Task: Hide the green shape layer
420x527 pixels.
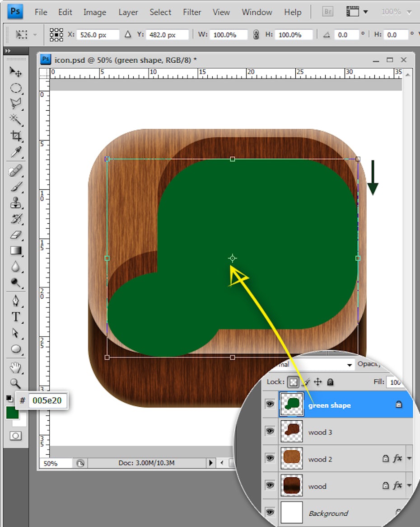Action: point(270,404)
